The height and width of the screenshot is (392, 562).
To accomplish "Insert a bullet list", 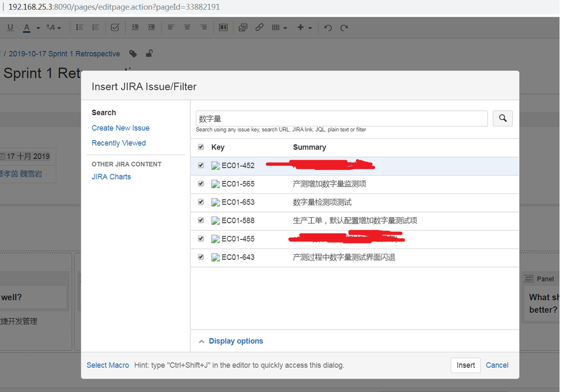I will coord(79,28).
